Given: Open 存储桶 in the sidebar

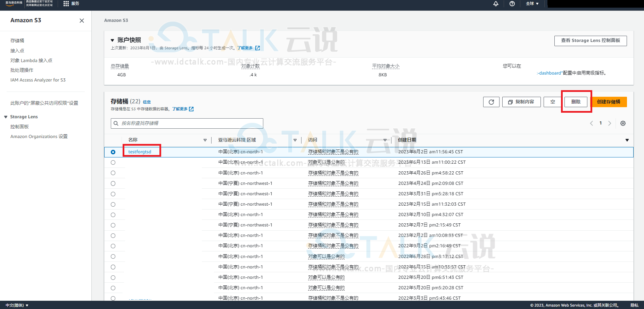Looking at the screenshot, I should pyautogui.click(x=17, y=41).
